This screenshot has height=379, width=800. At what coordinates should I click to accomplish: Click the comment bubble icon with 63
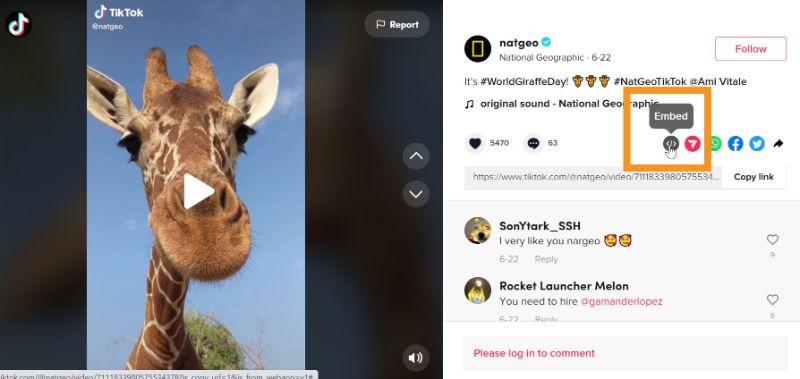tap(533, 143)
